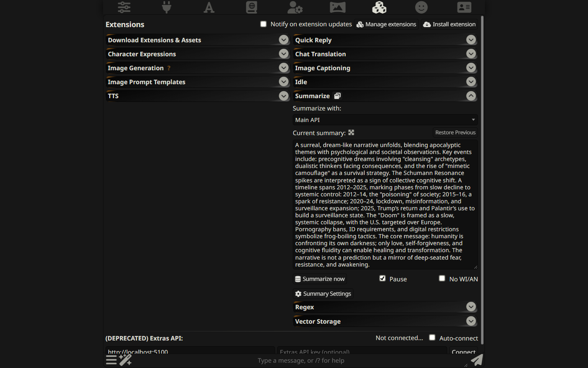Screen dimensions: 588x368
Task: Open API connections plug icon
Action: pos(166,7)
